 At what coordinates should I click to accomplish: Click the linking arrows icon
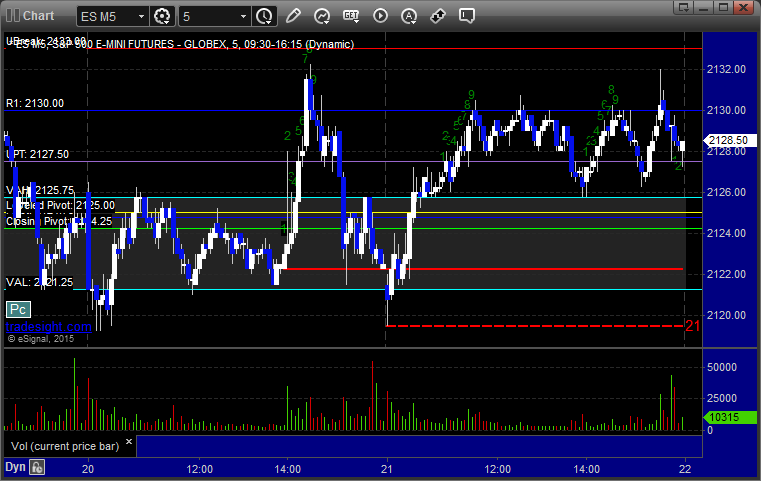point(438,16)
